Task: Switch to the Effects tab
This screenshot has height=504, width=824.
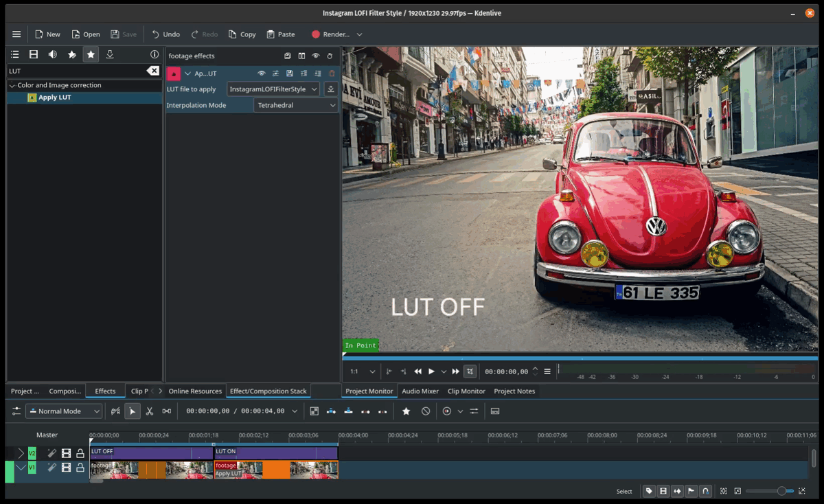Action: point(105,391)
